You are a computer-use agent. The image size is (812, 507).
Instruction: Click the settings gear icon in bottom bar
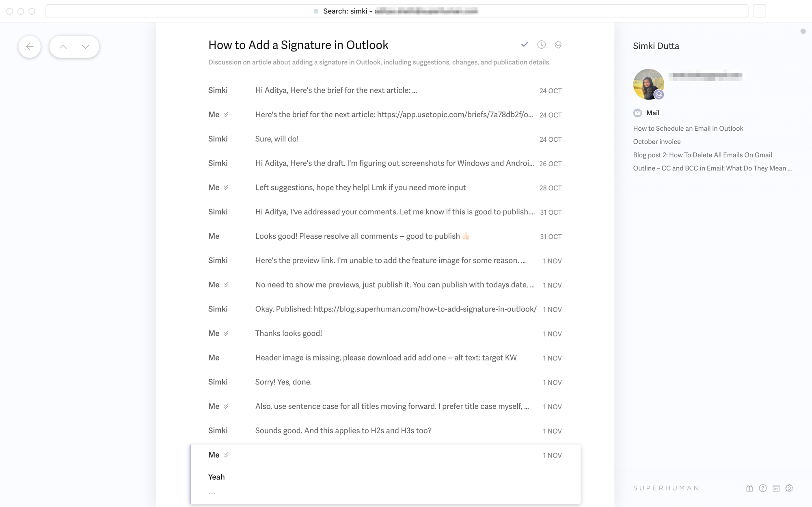pyautogui.click(x=789, y=488)
